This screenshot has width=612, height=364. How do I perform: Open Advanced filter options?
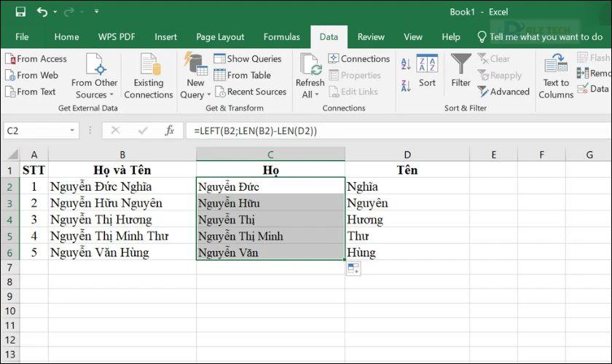tap(503, 92)
